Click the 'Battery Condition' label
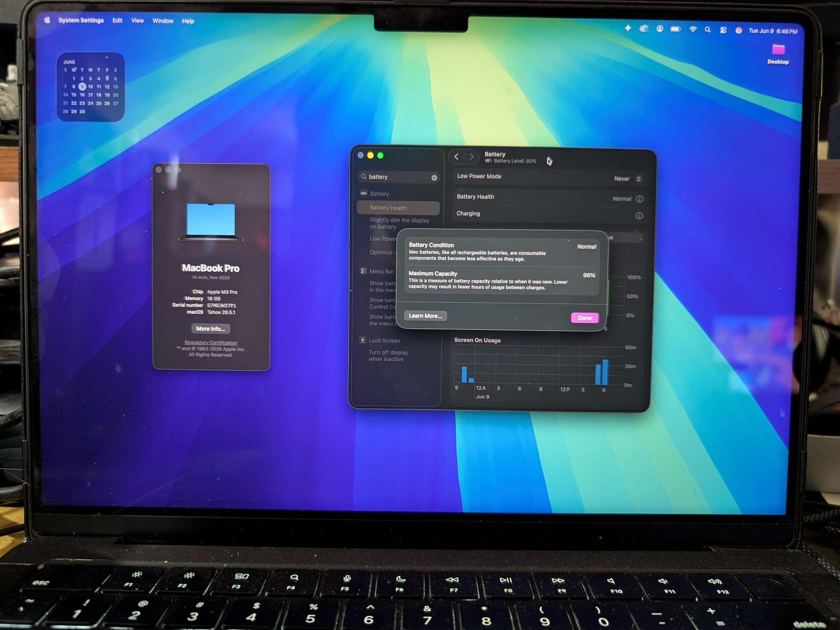Image resolution: width=840 pixels, height=630 pixels. pyautogui.click(x=431, y=245)
